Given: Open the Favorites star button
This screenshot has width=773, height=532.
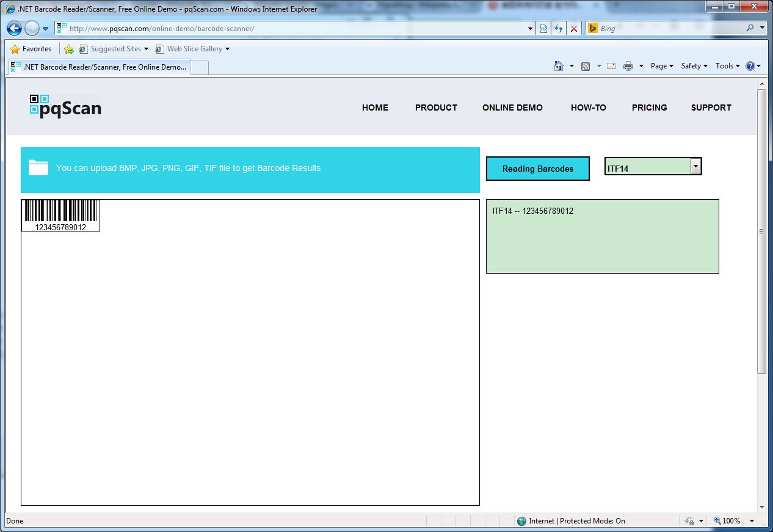Looking at the screenshot, I should pyautogui.click(x=31, y=49).
